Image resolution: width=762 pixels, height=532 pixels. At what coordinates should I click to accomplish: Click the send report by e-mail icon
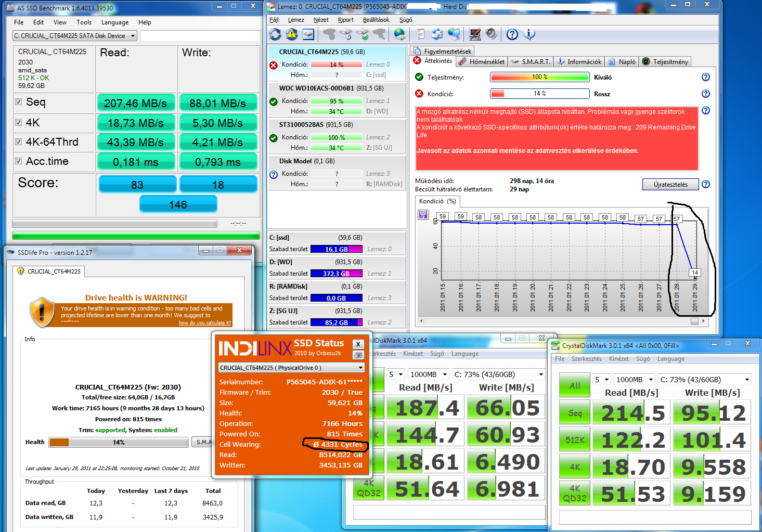pos(437,34)
